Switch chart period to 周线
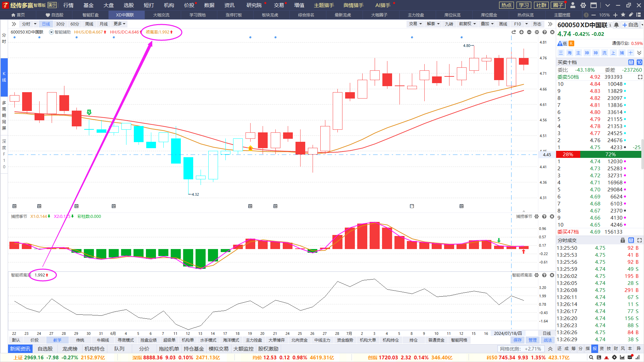Screen dimensions: 644x362 click(x=89, y=24)
